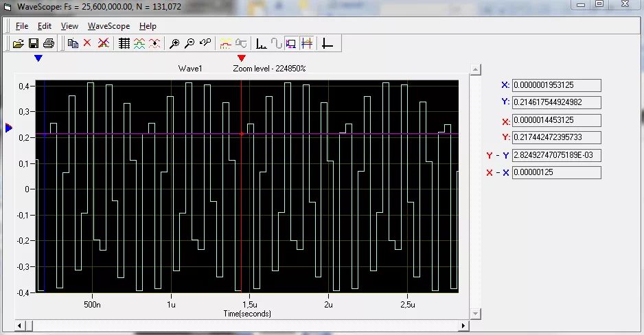Click the vertical scrollbar down arrow
The height and width of the screenshot is (335, 644).
(x=475, y=314)
